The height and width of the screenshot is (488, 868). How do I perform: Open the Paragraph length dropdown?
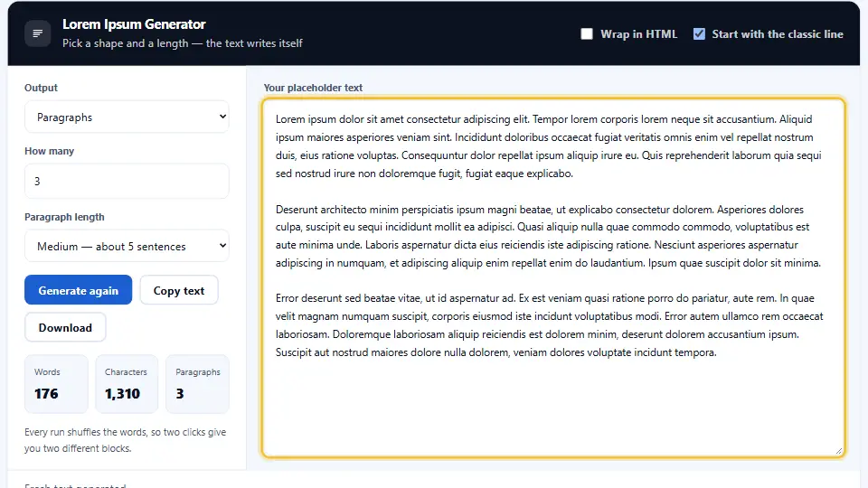127,246
